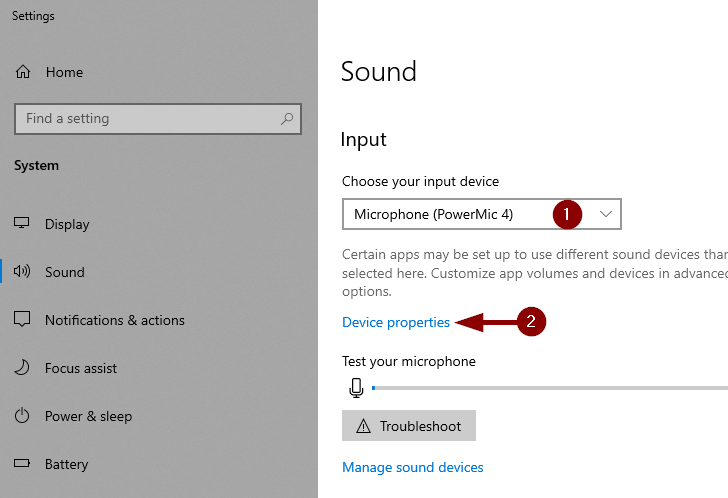Open Notifications & actions settings

tap(115, 320)
